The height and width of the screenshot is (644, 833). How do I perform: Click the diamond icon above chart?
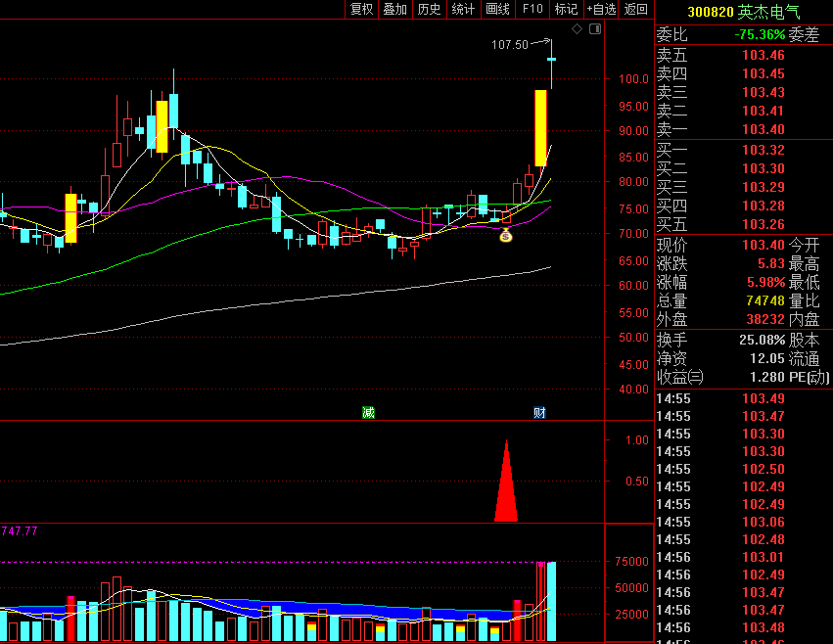[x=577, y=29]
